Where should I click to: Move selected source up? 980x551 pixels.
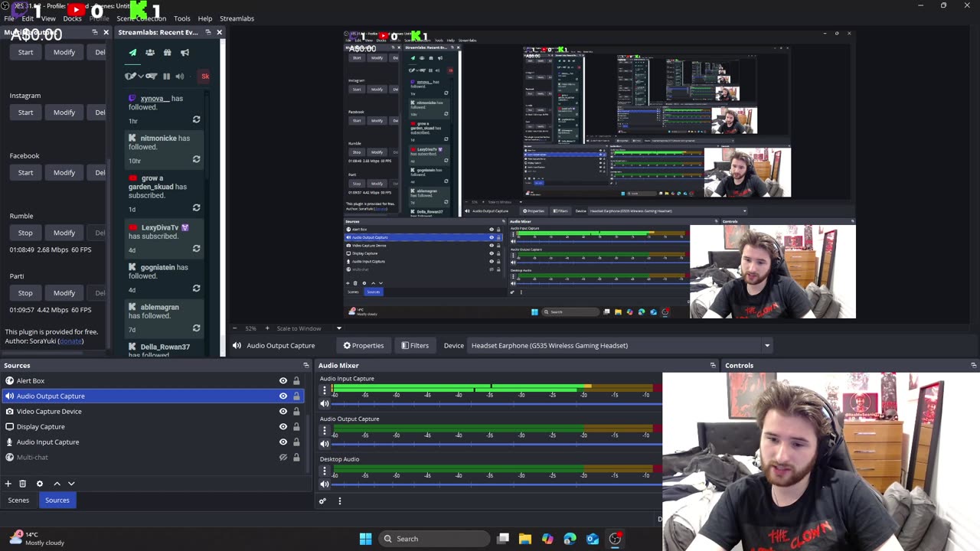57,484
